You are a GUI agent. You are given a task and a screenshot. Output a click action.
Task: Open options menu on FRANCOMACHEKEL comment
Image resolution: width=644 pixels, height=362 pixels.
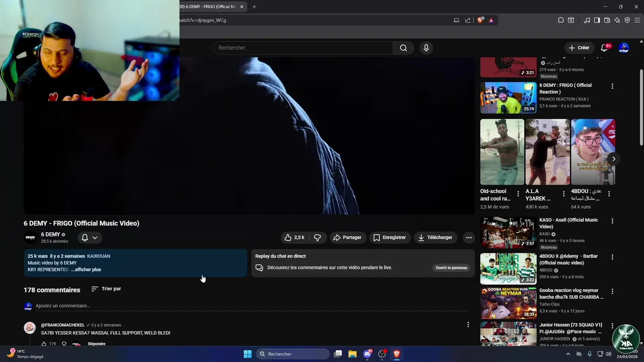coord(468,325)
